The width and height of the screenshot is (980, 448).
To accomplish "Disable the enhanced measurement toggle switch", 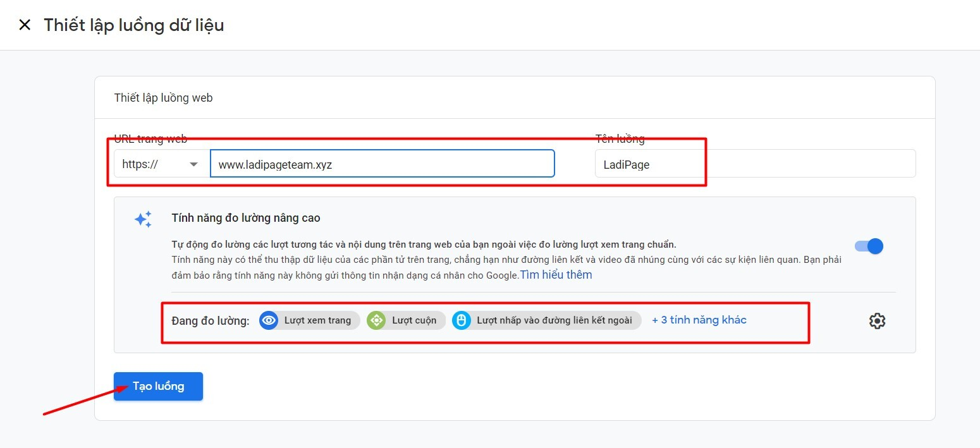I will [869, 246].
